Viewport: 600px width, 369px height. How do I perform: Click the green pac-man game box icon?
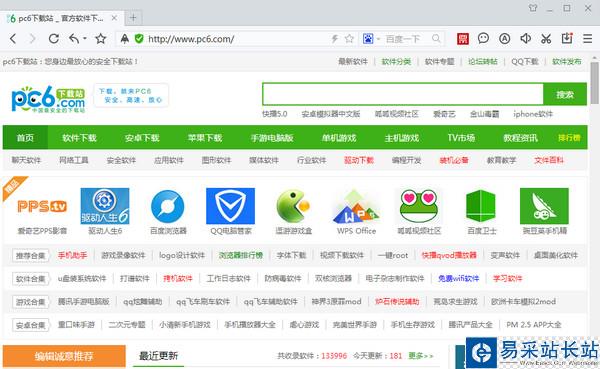293,206
